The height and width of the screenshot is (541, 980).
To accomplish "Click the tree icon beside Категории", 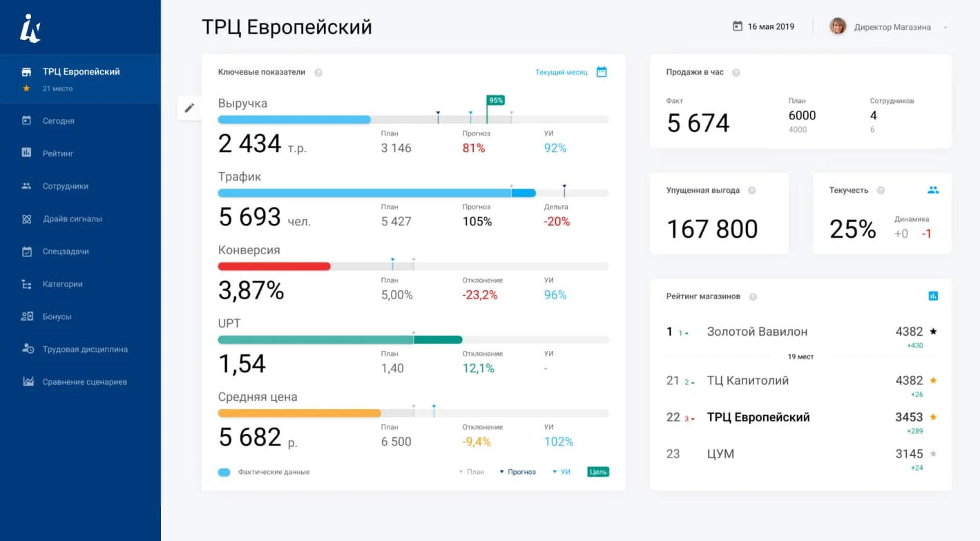I will pos(26,284).
